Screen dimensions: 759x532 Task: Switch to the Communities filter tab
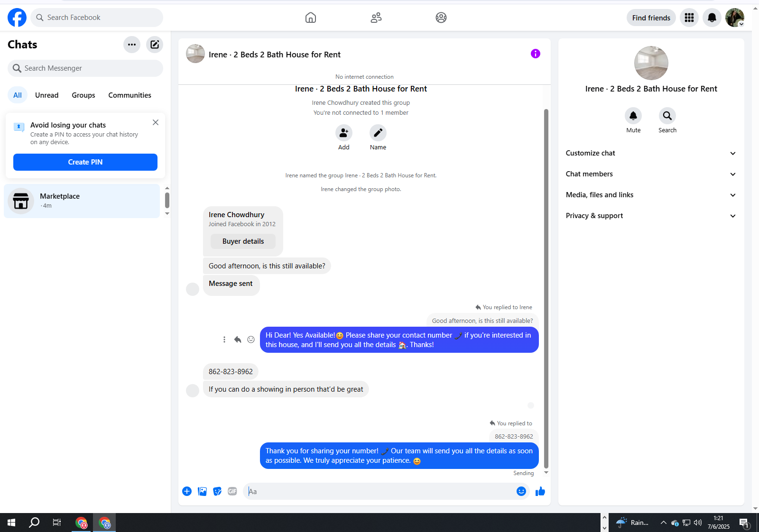pyautogui.click(x=130, y=95)
